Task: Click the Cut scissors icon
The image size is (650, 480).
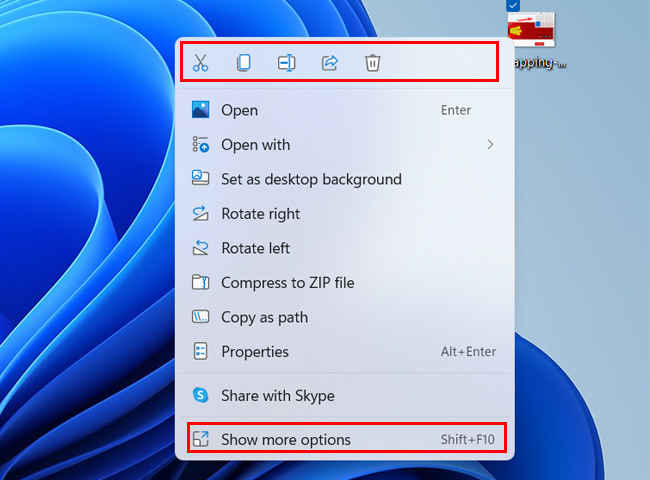Action: pos(200,63)
